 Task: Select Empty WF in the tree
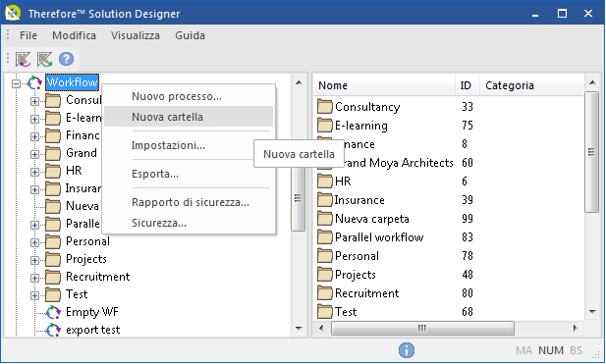pos(92,312)
